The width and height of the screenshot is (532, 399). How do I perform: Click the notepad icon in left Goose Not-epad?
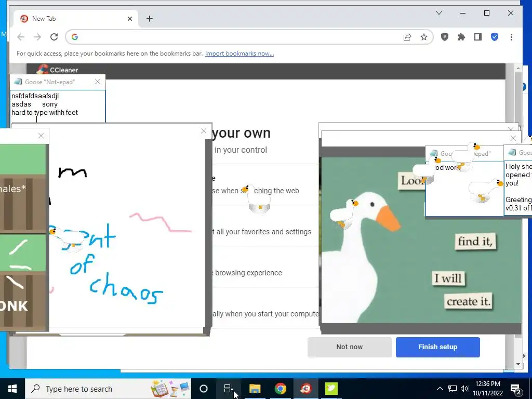[18, 82]
